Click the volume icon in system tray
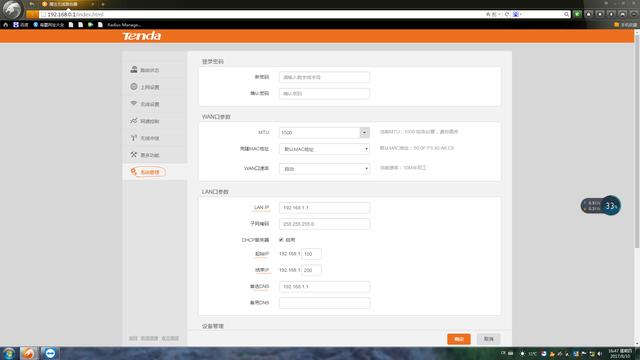The image size is (640, 360). 600,354
